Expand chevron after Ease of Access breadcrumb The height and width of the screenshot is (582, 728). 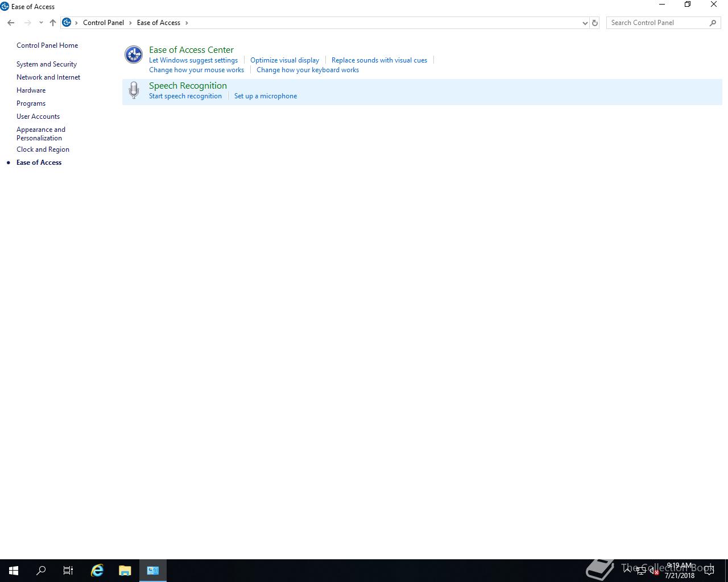point(187,23)
